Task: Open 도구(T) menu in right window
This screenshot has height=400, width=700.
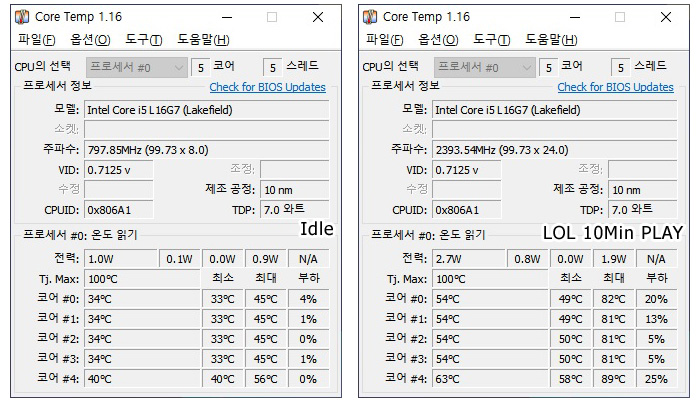Action: [492, 40]
